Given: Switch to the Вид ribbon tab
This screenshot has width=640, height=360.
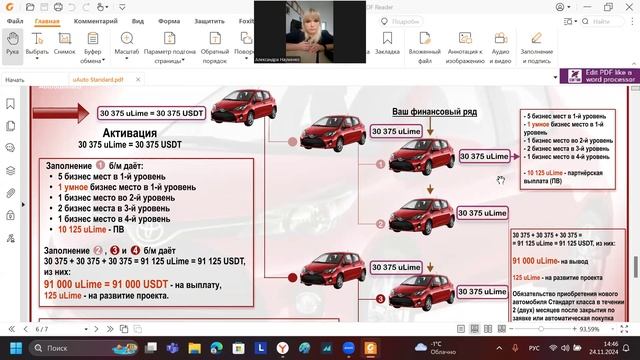Looking at the screenshot, I should tap(138, 21).
